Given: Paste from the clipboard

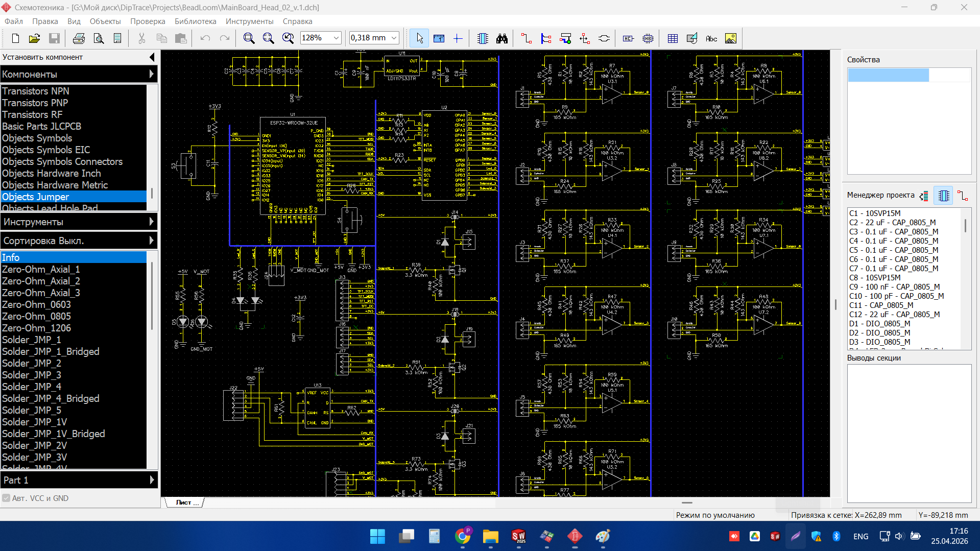Looking at the screenshot, I should 181,38.
